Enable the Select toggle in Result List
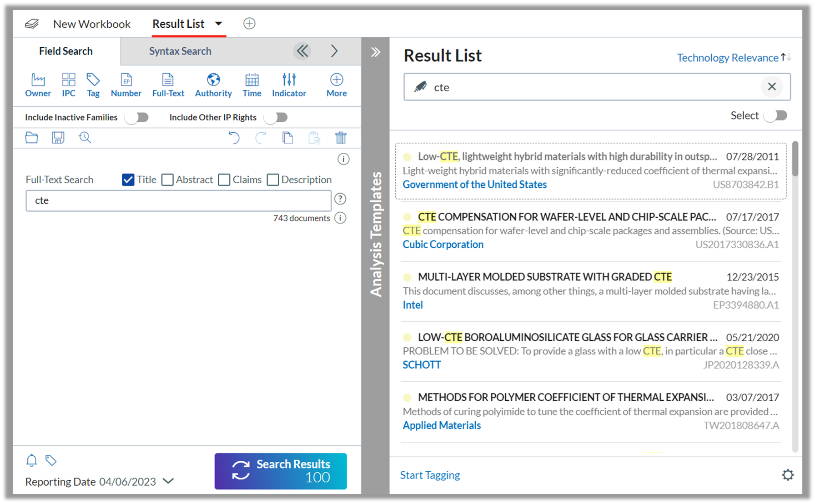 775,115
